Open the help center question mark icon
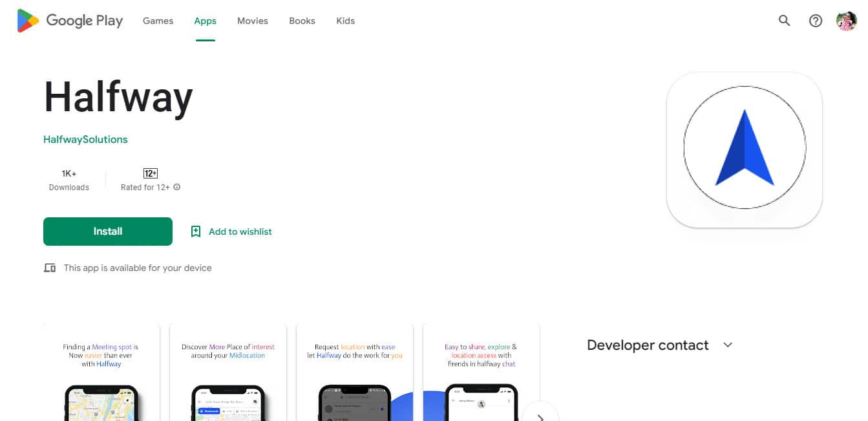The height and width of the screenshot is (421, 868). [816, 21]
